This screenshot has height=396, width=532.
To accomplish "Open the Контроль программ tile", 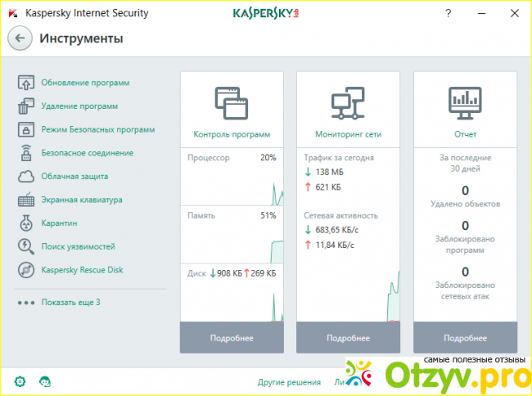I will point(232,109).
